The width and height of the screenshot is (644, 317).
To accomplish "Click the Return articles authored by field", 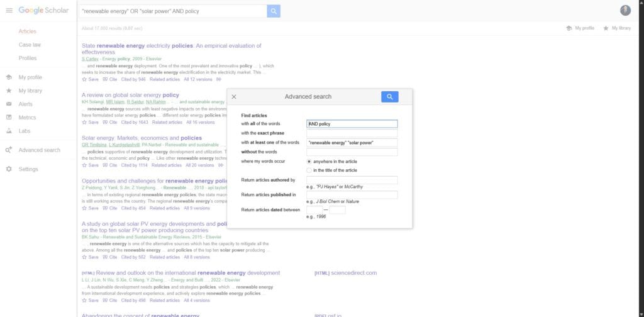I will click(352, 181).
